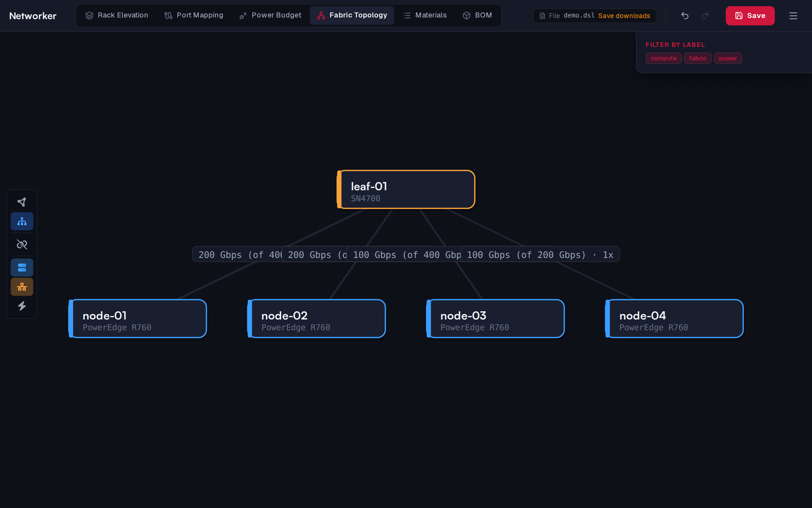Click the demo.dsl file name
Screen dimensions: 812x508
click(579, 16)
